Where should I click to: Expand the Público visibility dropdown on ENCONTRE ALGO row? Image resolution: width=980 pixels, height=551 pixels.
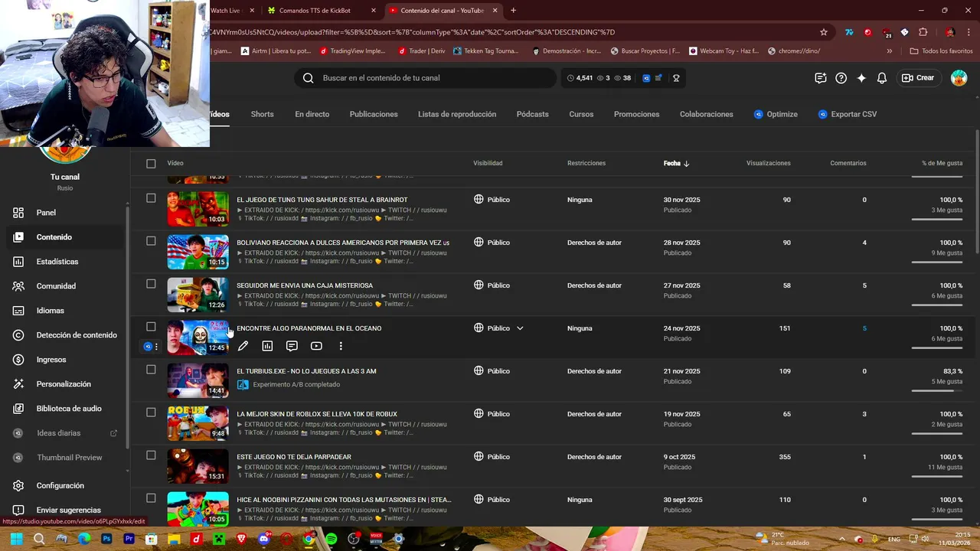520,328
